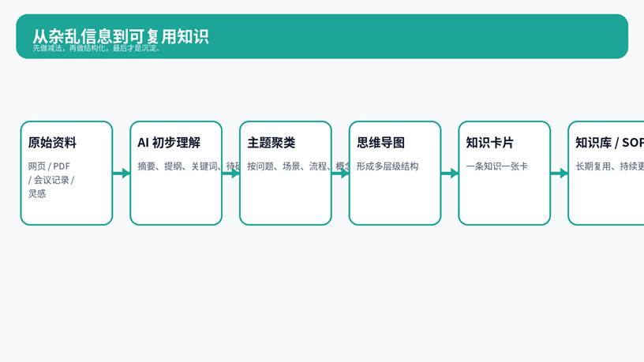Click the arrow between 主题聚类 and 思维导图

click(340, 174)
